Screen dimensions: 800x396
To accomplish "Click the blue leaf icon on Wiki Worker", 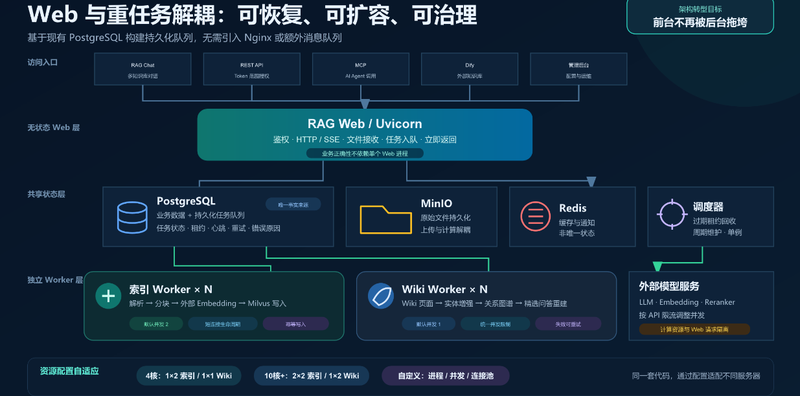I will tap(381, 296).
